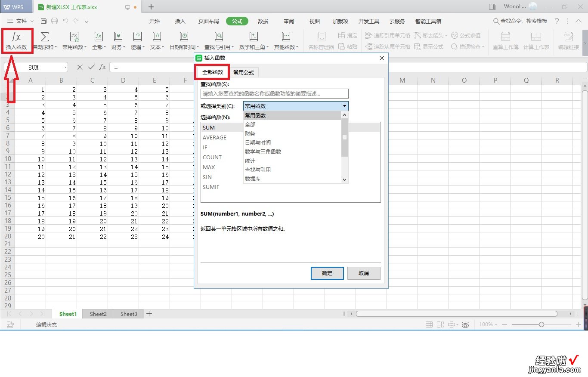Switch to the Sheet3 worksheet tab

[x=129, y=314]
